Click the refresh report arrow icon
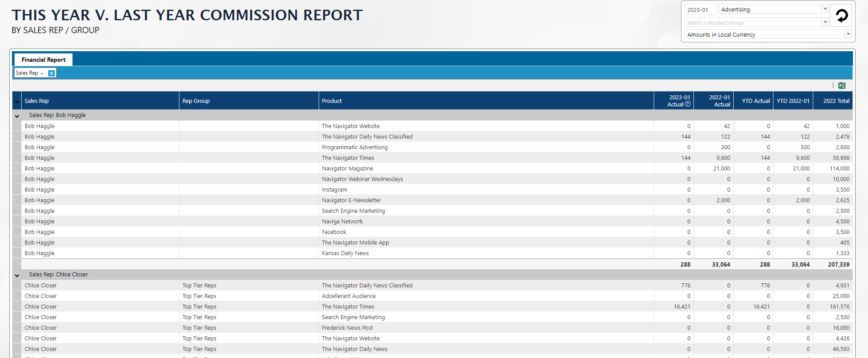 841,16
